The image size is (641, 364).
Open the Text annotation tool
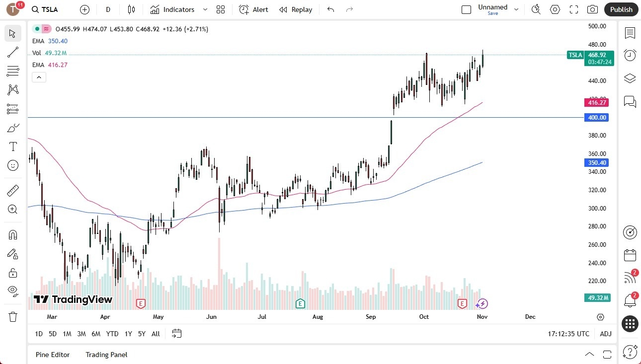click(13, 146)
